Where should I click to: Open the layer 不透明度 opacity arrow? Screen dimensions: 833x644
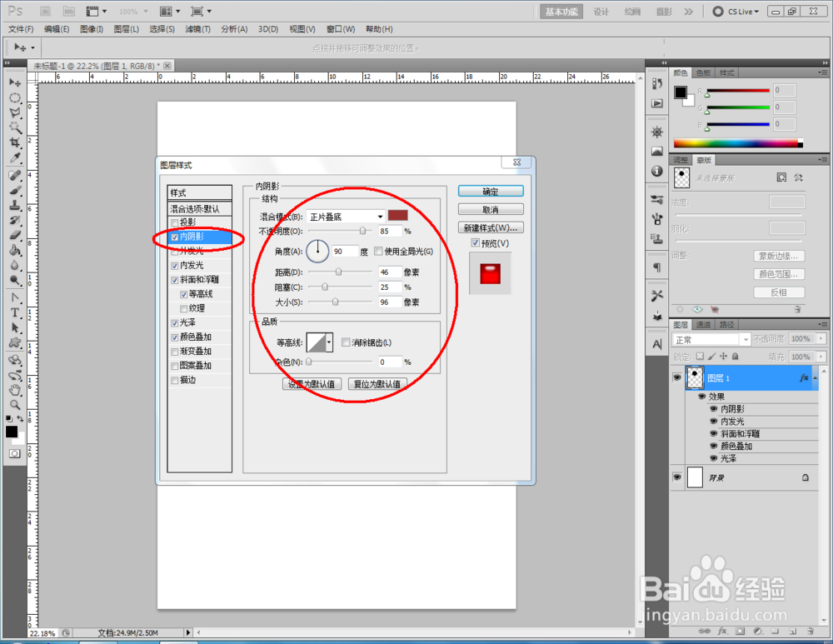[x=821, y=338]
